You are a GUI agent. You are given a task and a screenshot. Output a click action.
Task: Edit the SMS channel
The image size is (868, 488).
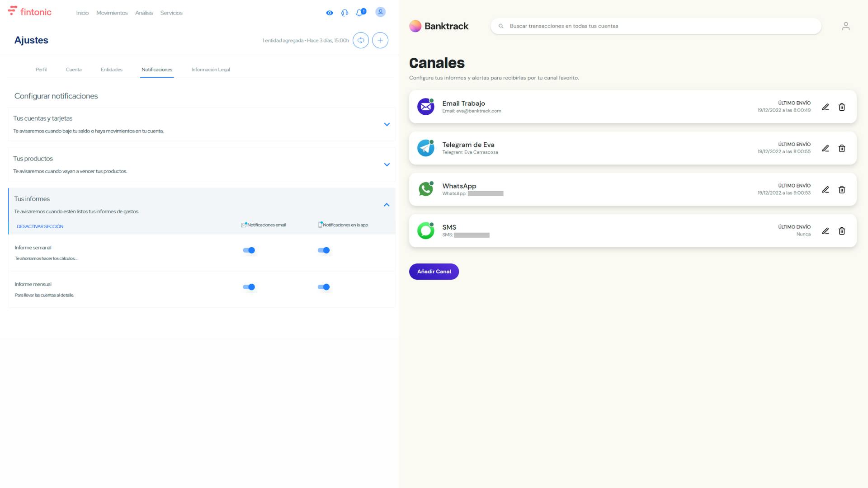coord(826,231)
